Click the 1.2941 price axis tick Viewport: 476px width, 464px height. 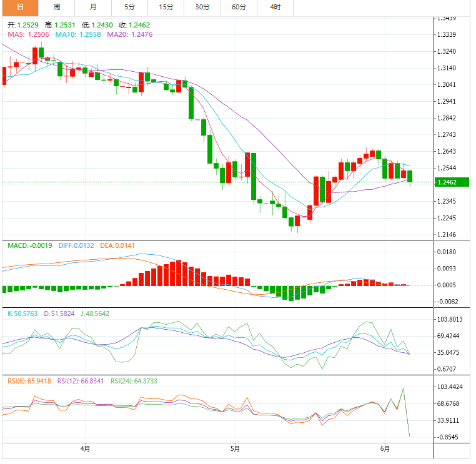pos(447,102)
